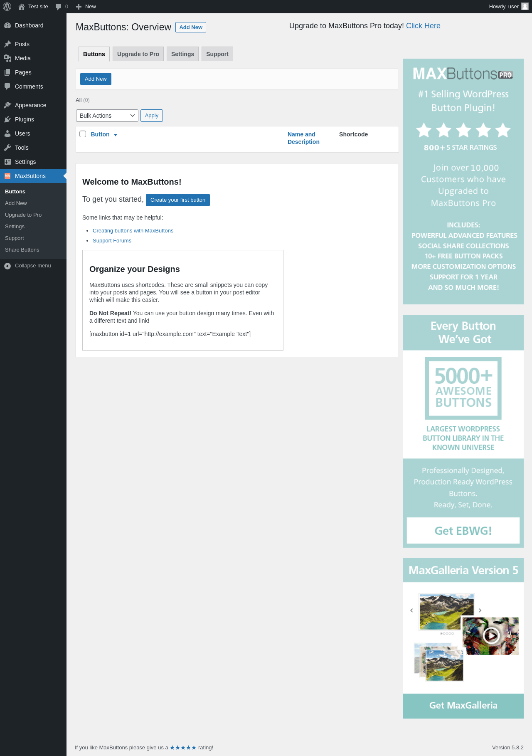Click the plus New icon in admin bar

[79, 7]
